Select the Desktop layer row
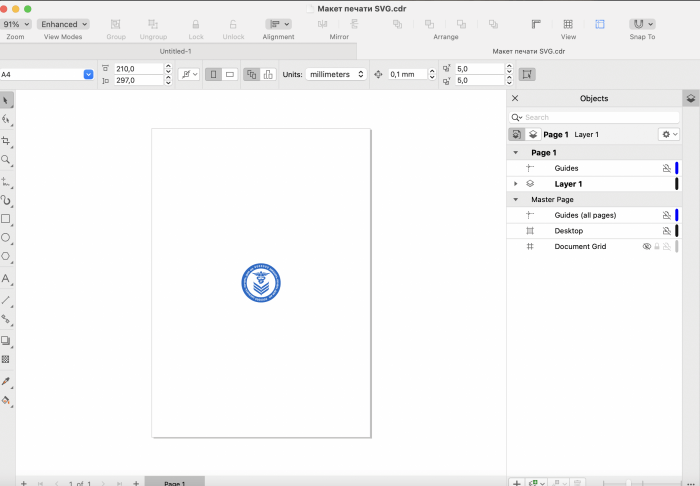The height and width of the screenshot is (486, 700). point(594,231)
